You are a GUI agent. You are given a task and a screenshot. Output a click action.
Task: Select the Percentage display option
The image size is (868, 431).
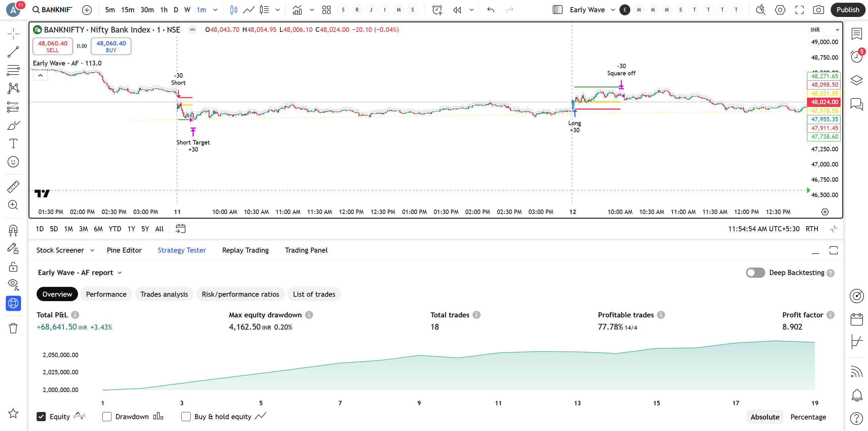pos(808,417)
